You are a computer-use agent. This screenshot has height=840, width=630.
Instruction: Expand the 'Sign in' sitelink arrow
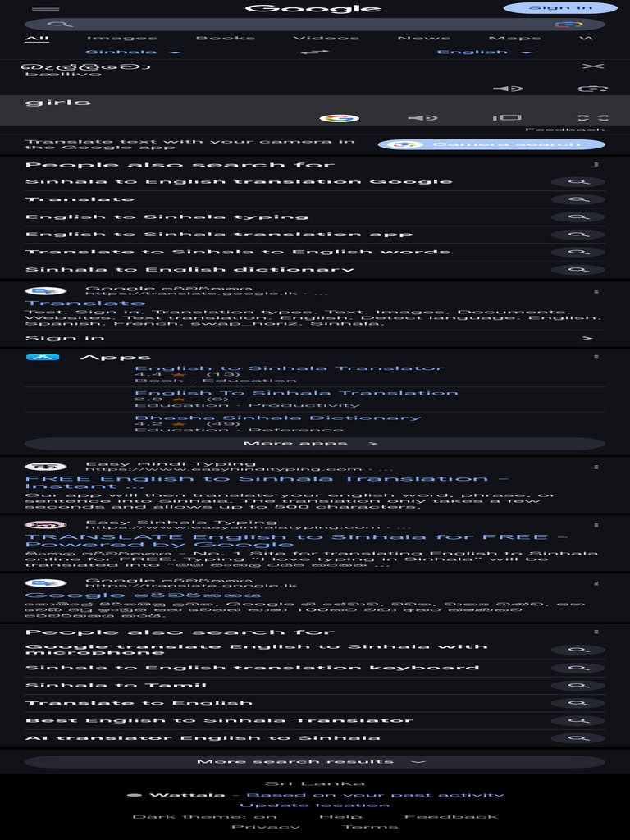(x=587, y=339)
